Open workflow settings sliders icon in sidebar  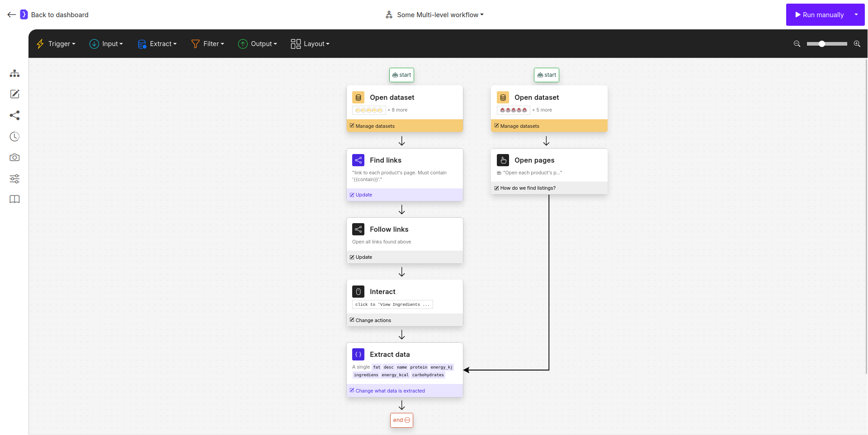click(x=14, y=178)
